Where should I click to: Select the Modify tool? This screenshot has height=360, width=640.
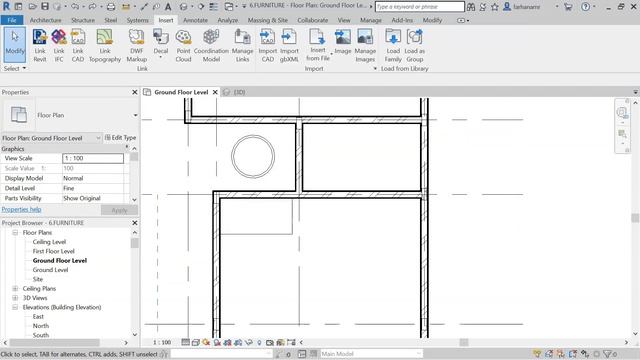click(15, 44)
